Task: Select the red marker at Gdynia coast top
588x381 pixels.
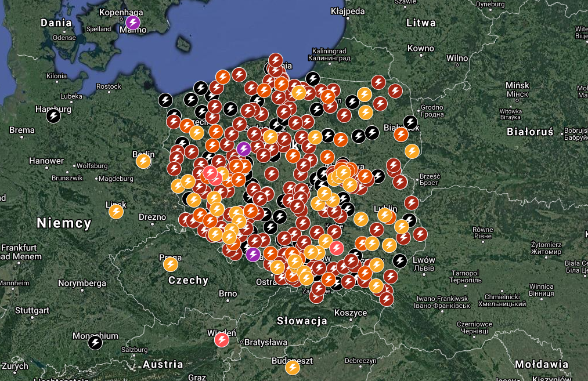Action: click(276, 60)
